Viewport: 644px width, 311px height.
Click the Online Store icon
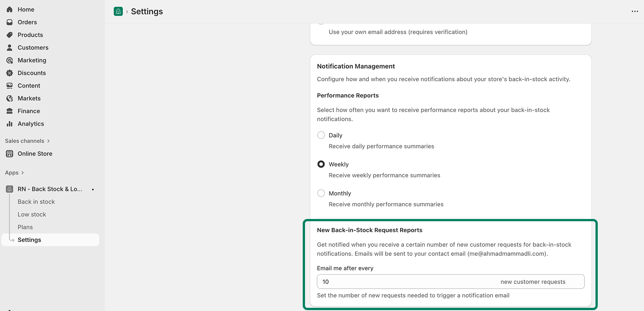(x=10, y=154)
